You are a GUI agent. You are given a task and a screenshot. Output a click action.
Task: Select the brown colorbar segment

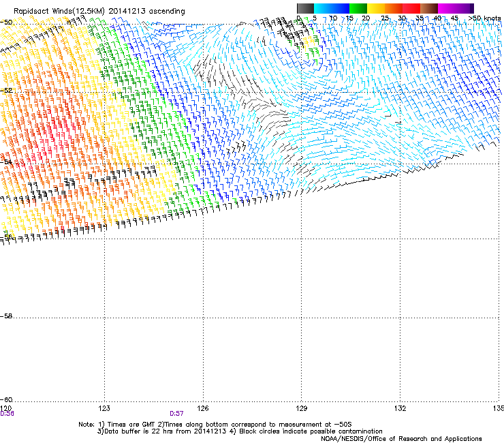429,8
